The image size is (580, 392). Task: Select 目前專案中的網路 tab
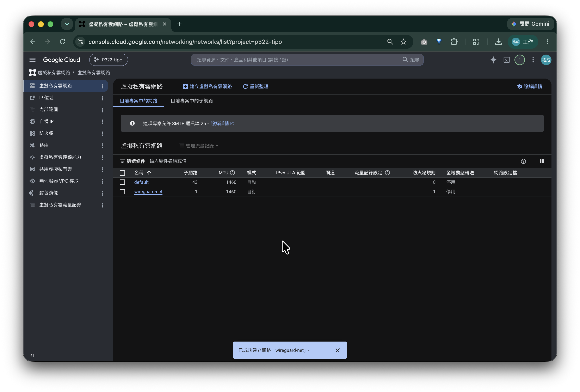point(138,101)
